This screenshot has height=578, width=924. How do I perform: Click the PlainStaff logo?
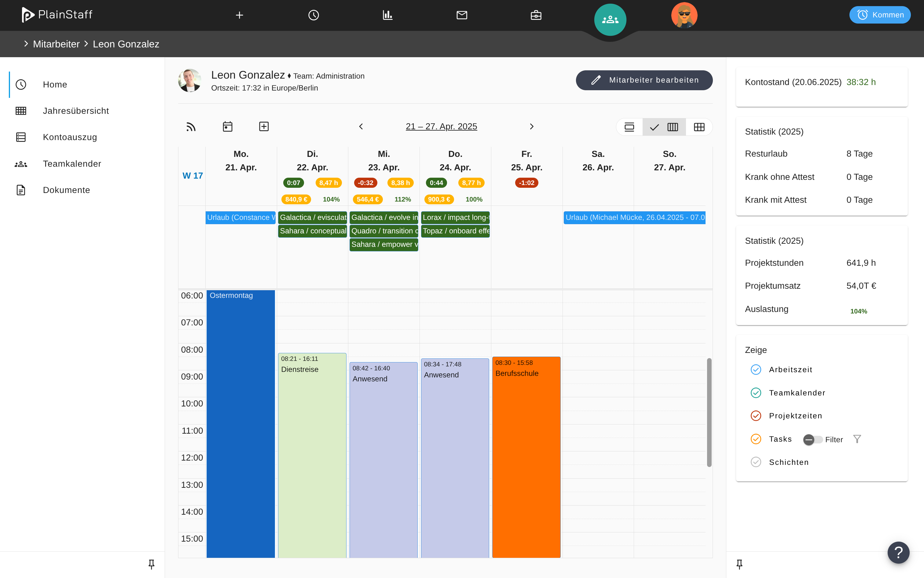click(x=57, y=15)
